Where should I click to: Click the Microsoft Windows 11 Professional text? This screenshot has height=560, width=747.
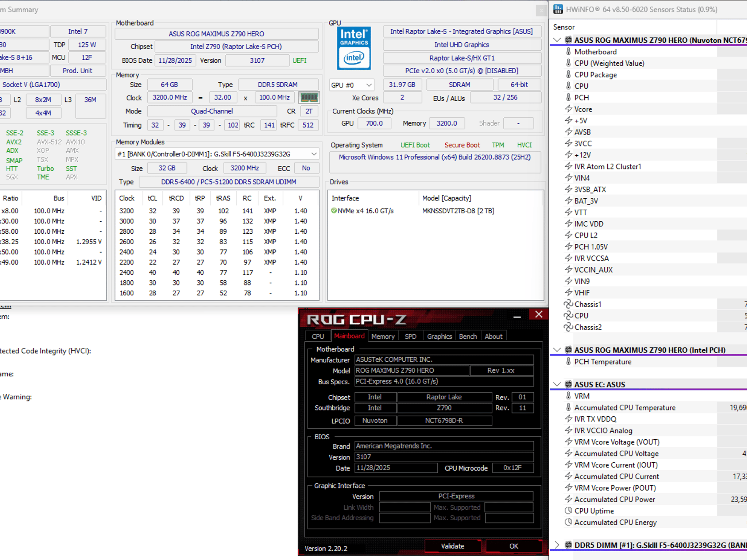434,157
